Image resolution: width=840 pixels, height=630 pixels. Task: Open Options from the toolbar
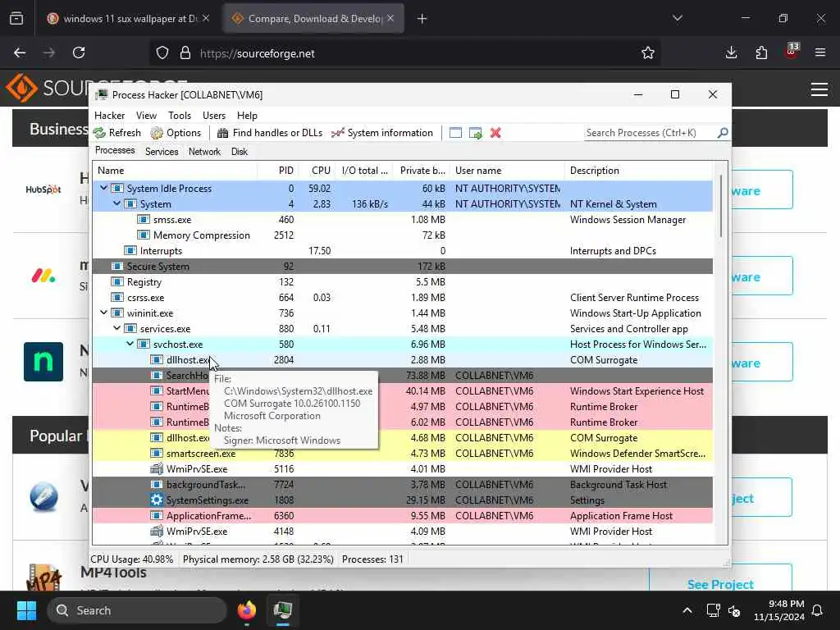[x=176, y=133]
